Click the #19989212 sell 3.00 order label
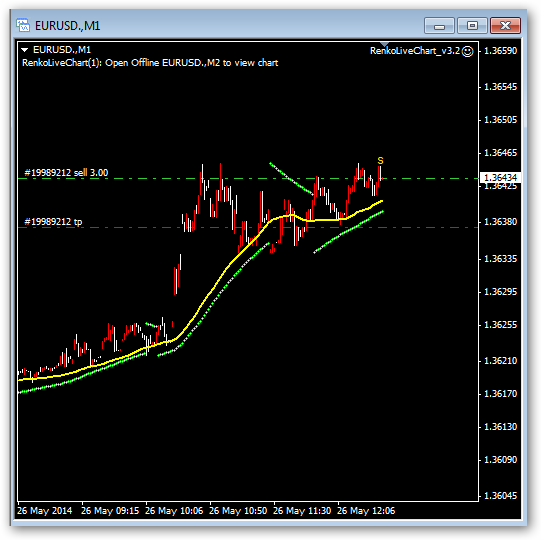The width and height of the screenshot is (541, 540). [66, 173]
